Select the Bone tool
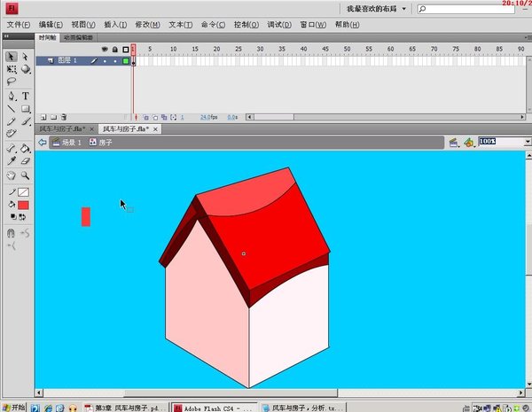Screen dimensions: 532x412 [x=12, y=148]
